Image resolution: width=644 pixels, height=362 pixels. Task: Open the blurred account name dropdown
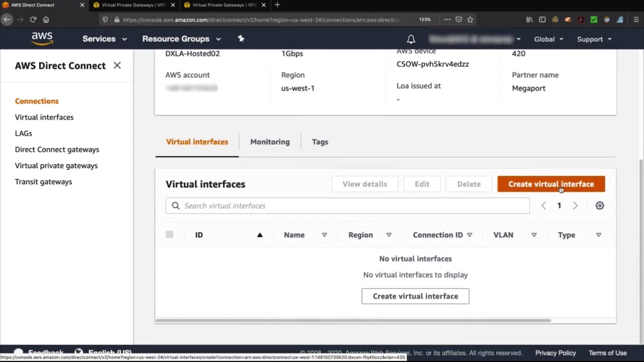[474, 39]
